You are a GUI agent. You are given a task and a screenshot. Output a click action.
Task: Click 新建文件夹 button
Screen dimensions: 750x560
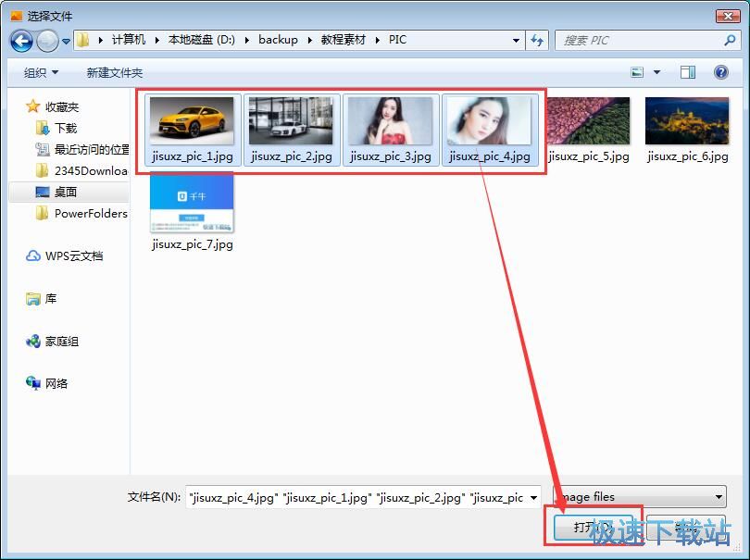(x=114, y=73)
